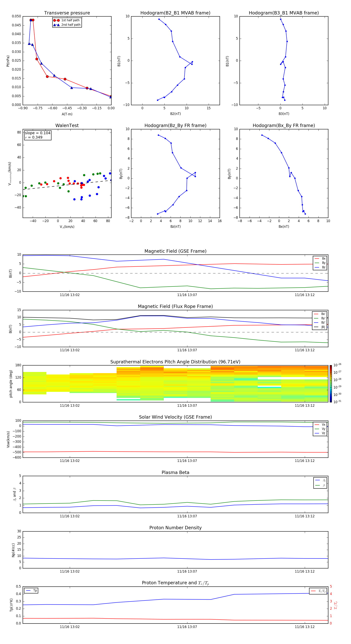Click the 'B3(nT)' x-axis label
The width and height of the screenshot is (351, 644).
click(284, 114)
